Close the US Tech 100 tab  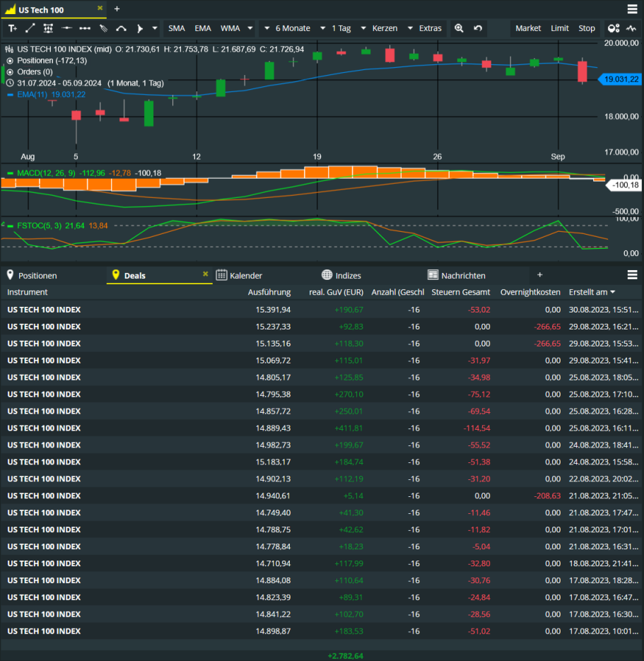[x=100, y=8]
